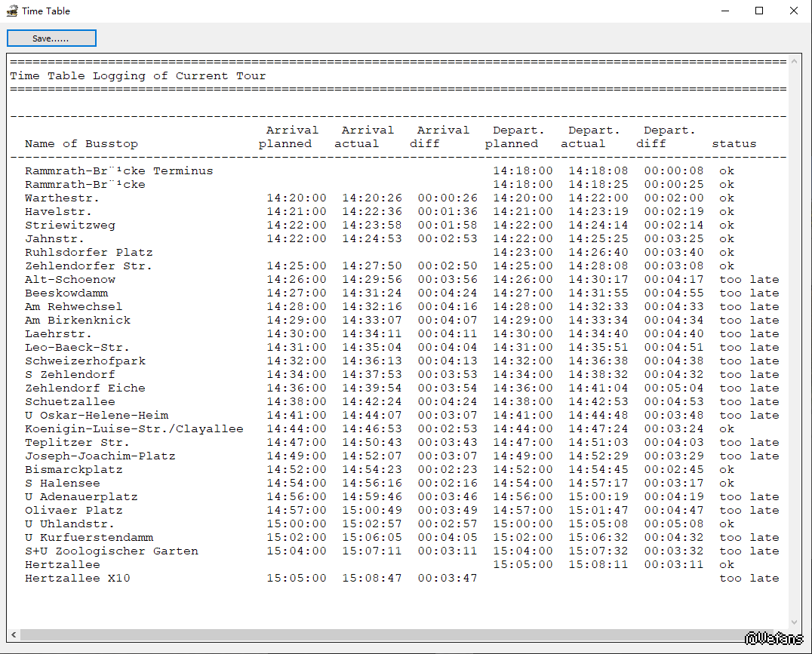The image size is (812, 654).
Task: Click the 'too late' status of Beeskowdamm
Action: click(749, 293)
